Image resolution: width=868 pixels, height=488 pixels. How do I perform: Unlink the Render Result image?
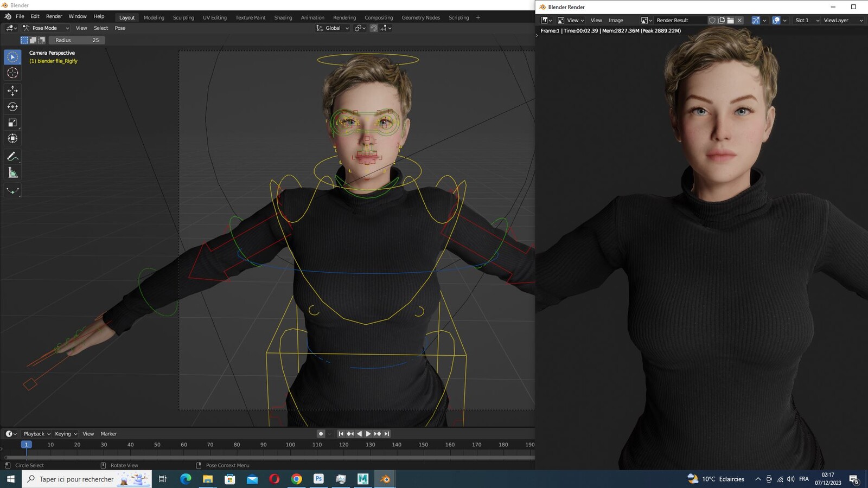739,20
